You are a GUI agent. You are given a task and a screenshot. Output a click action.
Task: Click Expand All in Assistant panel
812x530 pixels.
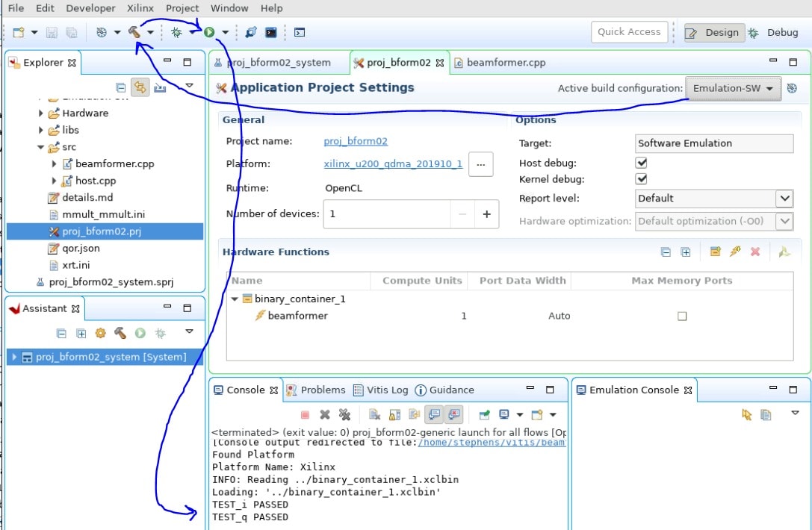pyautogui.click(x=81, y=334)
